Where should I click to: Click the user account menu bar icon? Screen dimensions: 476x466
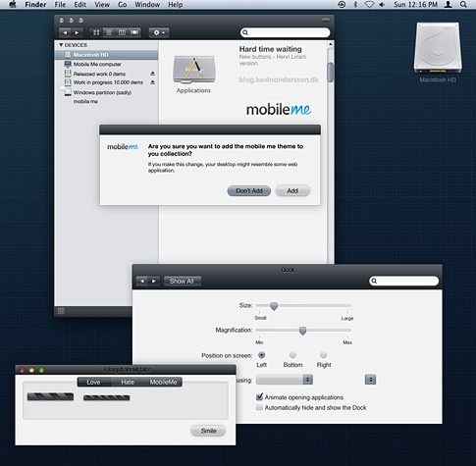(449, 5)
